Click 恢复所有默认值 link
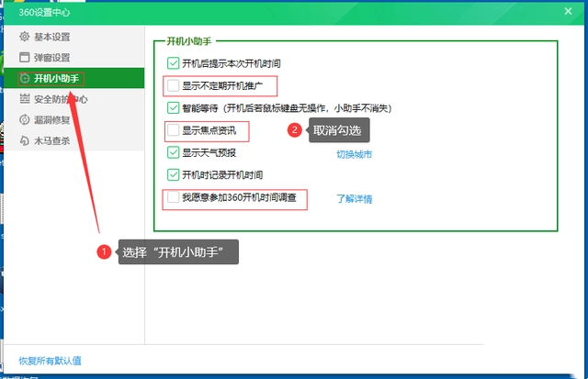Image resolution: width=588 pixels, height=379 pixels. [50, 361]
